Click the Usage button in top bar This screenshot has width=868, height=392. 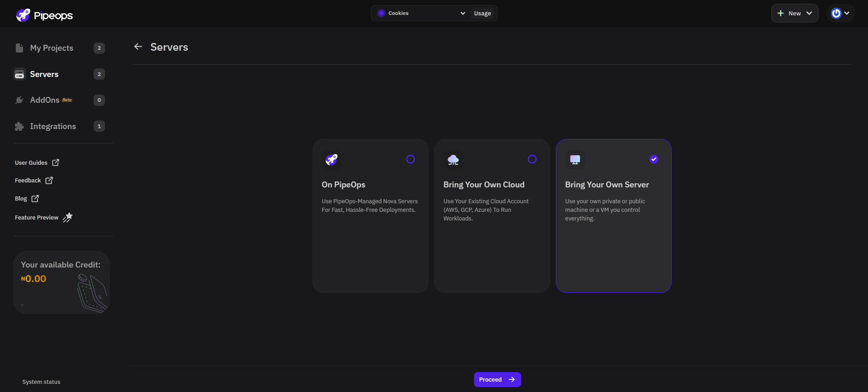[482, 14]
